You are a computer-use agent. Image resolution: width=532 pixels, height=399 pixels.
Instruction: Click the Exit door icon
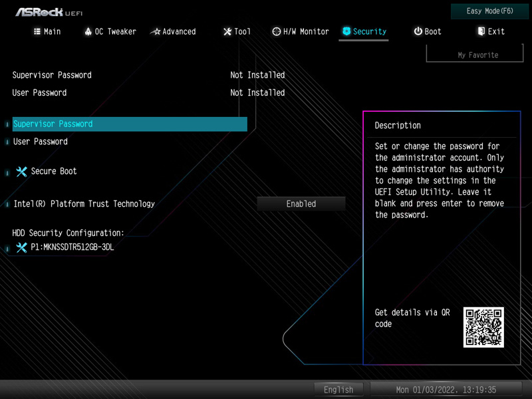(x=481, y=31)
